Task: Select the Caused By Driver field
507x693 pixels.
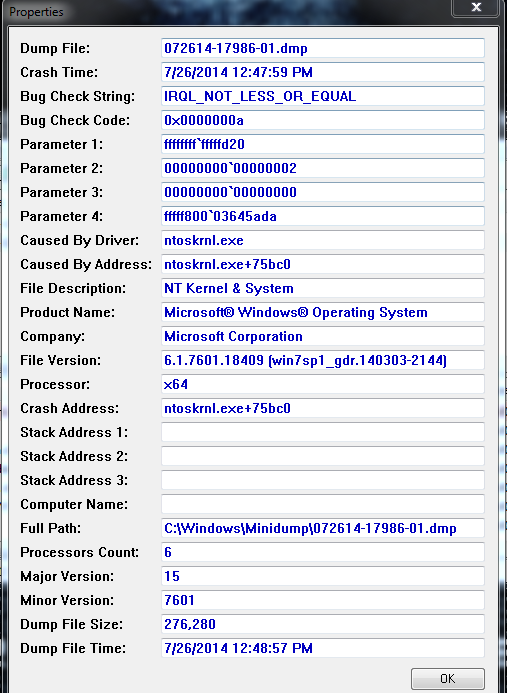Action: pos(323,240)
